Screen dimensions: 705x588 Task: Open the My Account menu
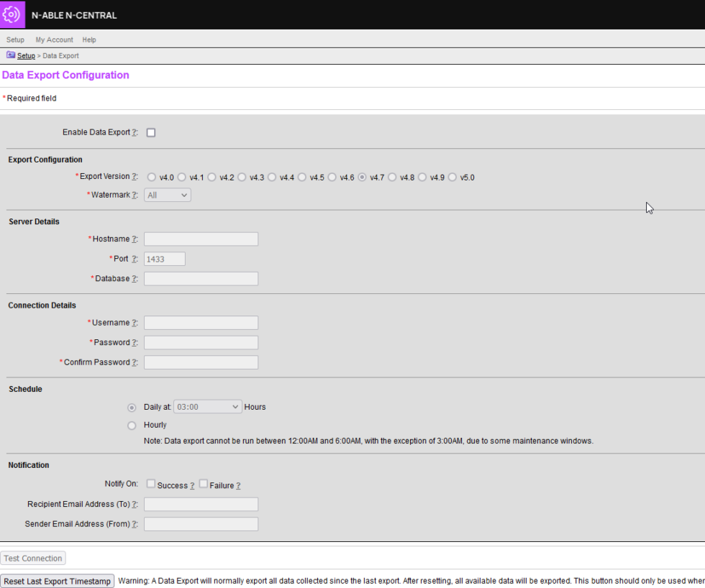[x=55, y=40]
